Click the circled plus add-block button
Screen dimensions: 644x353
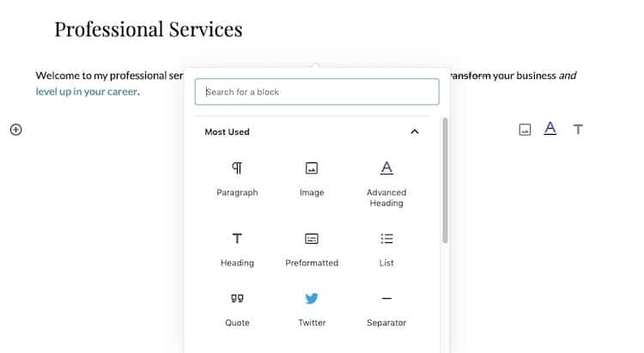pyautogui.click(x=15, y=130)
